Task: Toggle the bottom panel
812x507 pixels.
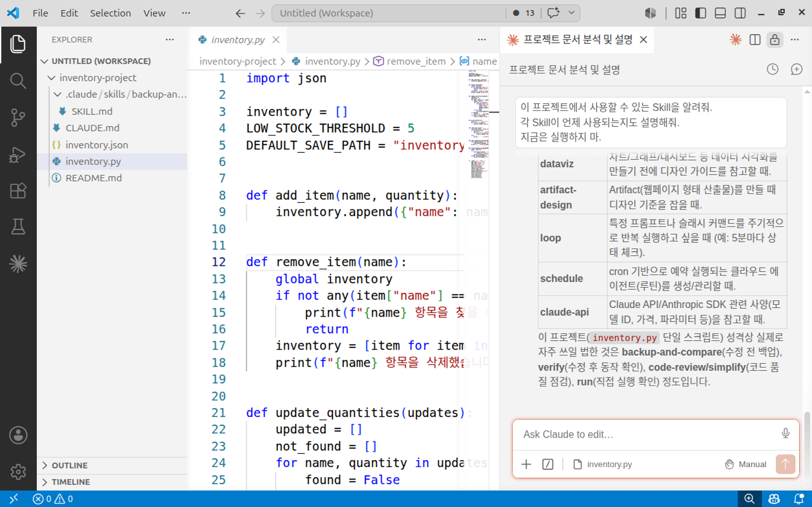Action: coord(720,13)
